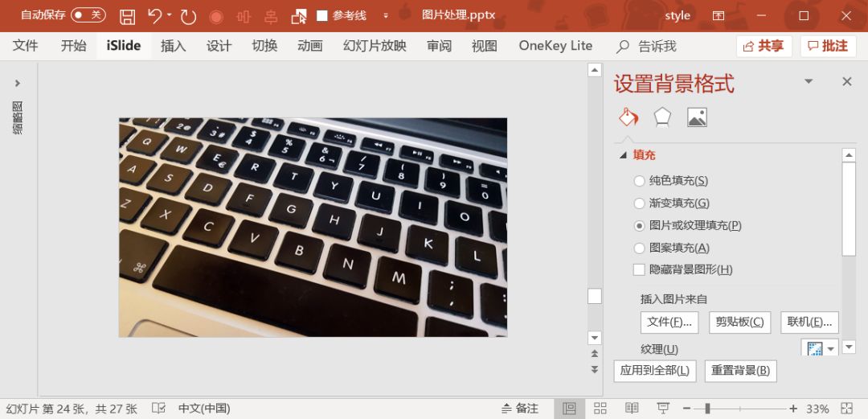Screen dimensions: 868x419
Task: Open the Effects pentagon tab
Action: 662,117
